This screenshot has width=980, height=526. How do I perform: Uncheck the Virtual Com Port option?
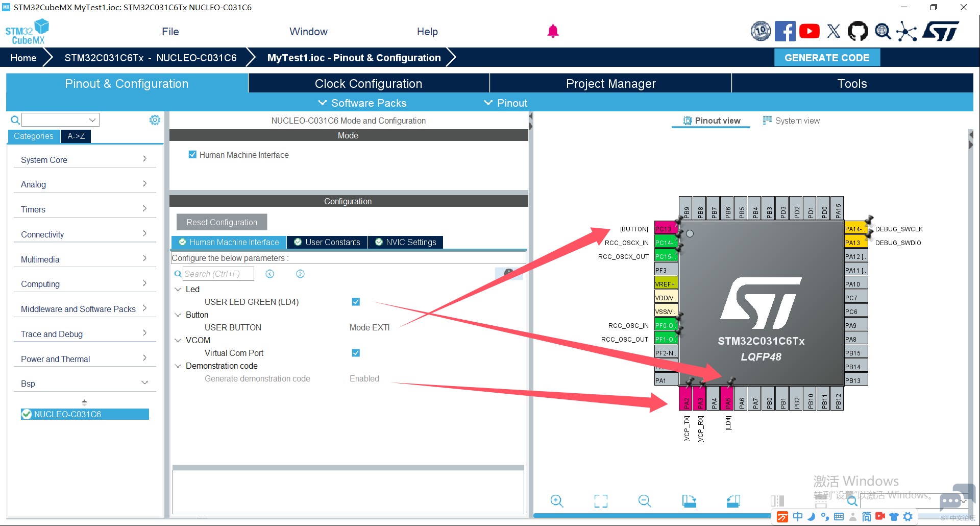point(356,353)
